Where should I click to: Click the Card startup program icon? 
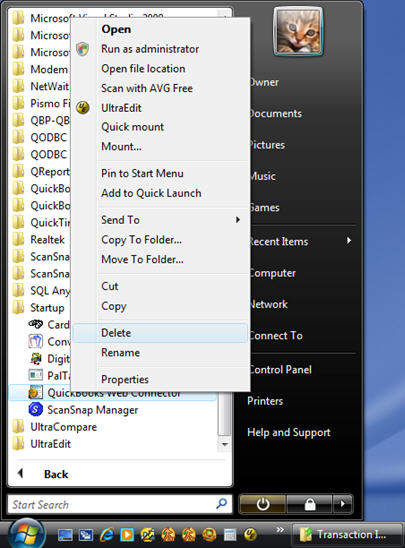click(x=35, y=324)
